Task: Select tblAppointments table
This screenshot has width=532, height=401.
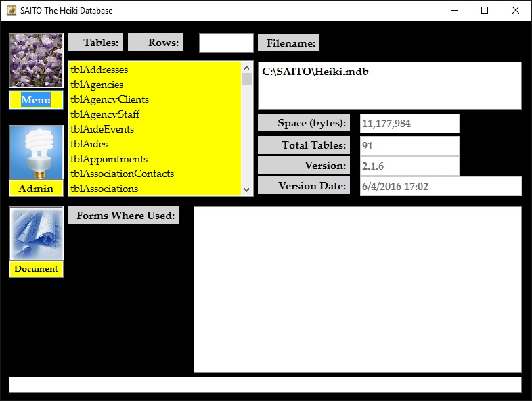Action: tap(109, 159)
